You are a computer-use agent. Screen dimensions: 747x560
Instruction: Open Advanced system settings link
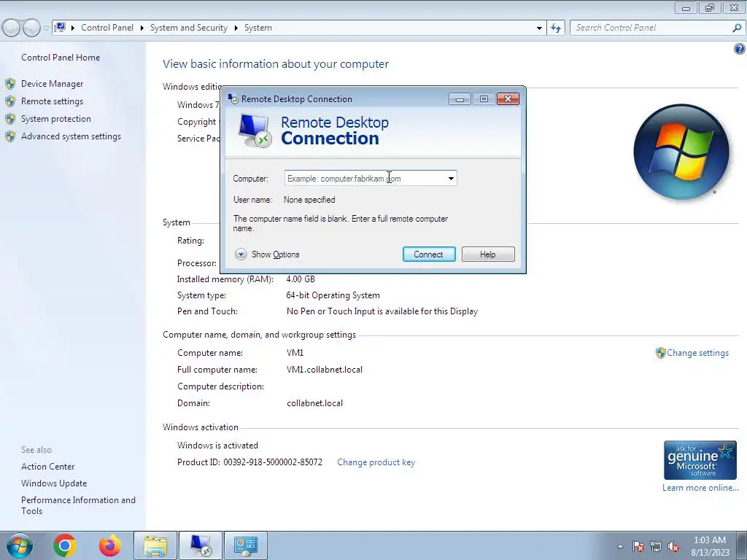coord(71,136)
